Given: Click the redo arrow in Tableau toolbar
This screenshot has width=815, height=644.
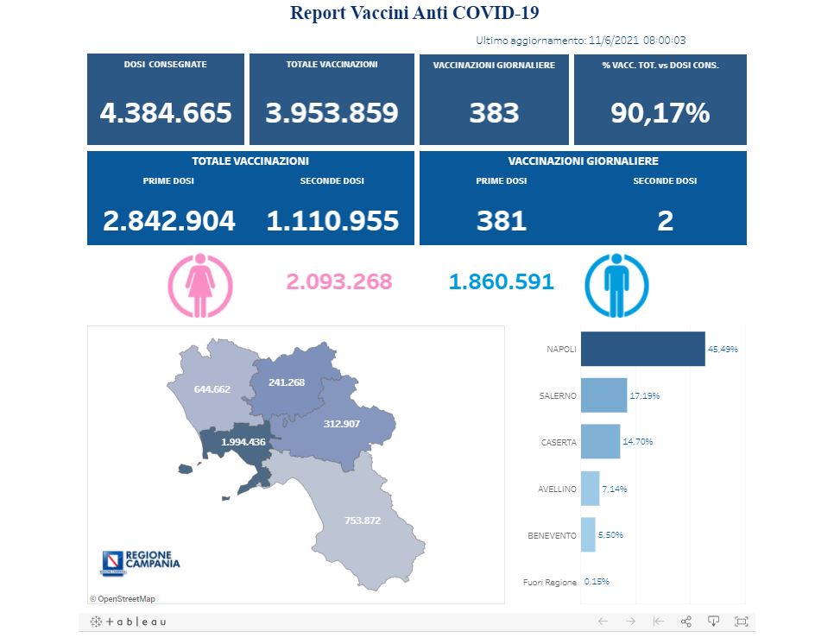Looking at the screenshot, I should tap(630, 622).
